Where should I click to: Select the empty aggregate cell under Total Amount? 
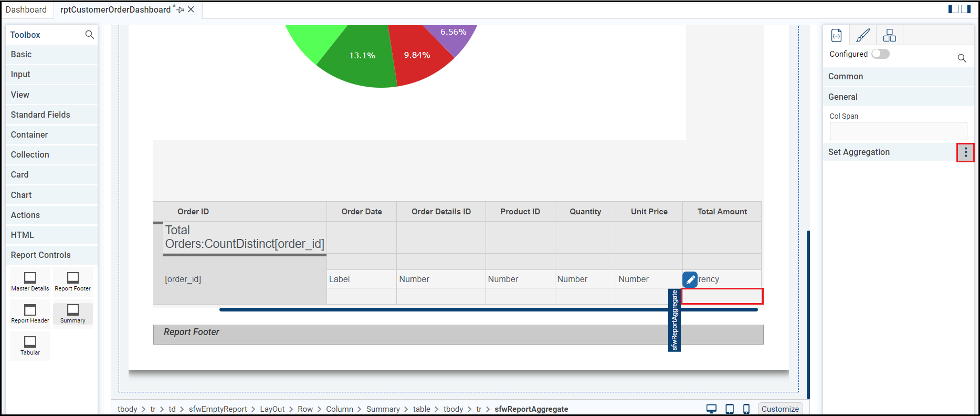722,296
